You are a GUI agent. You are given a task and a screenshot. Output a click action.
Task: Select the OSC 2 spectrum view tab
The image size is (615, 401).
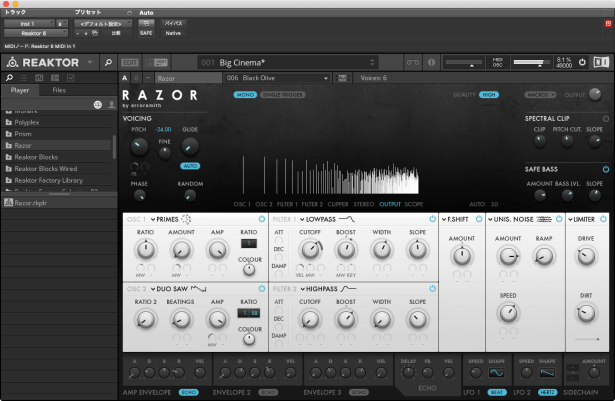coord(263,203)
